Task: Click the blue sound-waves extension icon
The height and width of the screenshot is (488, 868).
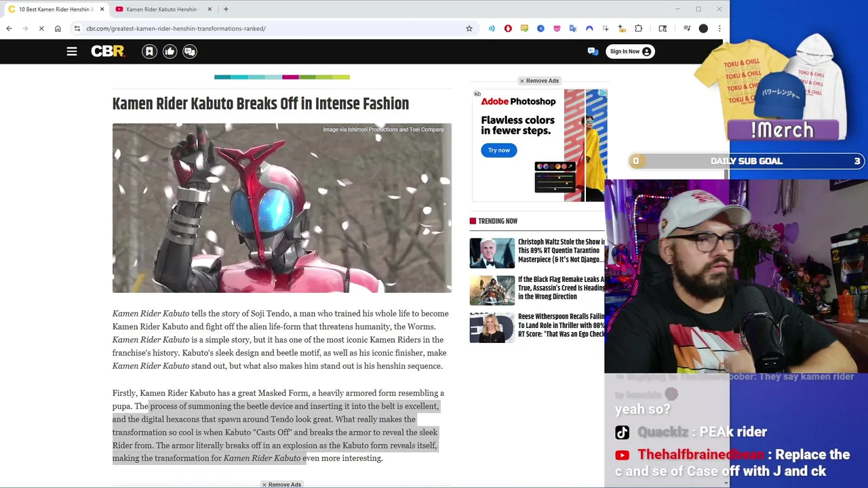Action: [492, 28]
